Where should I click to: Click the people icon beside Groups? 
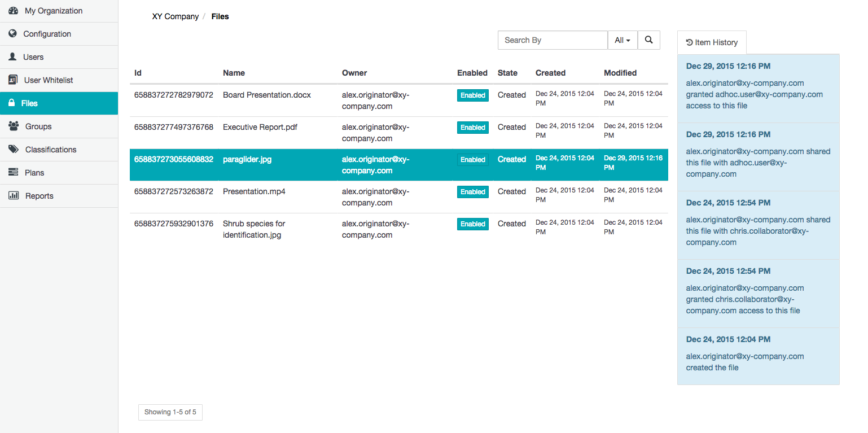(14, 126)
